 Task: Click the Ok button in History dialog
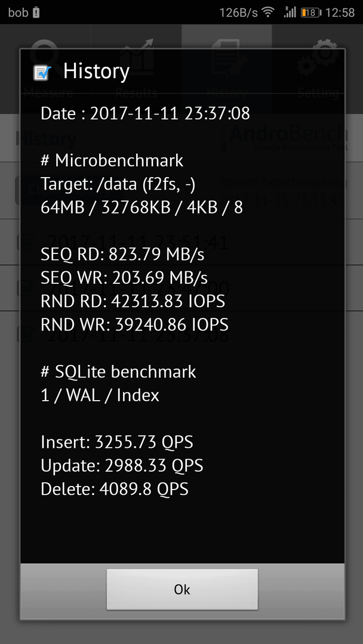182,589
